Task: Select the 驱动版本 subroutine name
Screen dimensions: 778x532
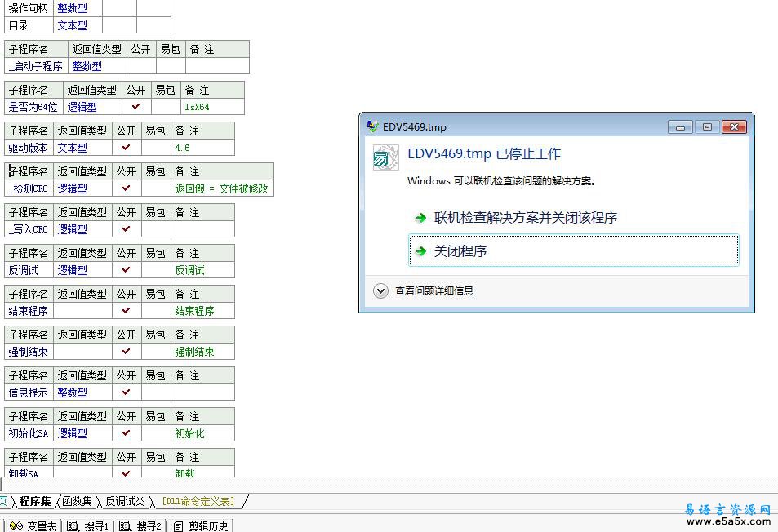Action: coord(29,147)
